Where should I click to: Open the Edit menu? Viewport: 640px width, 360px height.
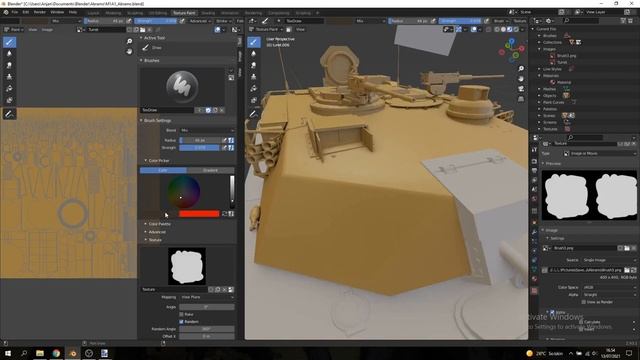pyautogui.click(x=26, y=12)
